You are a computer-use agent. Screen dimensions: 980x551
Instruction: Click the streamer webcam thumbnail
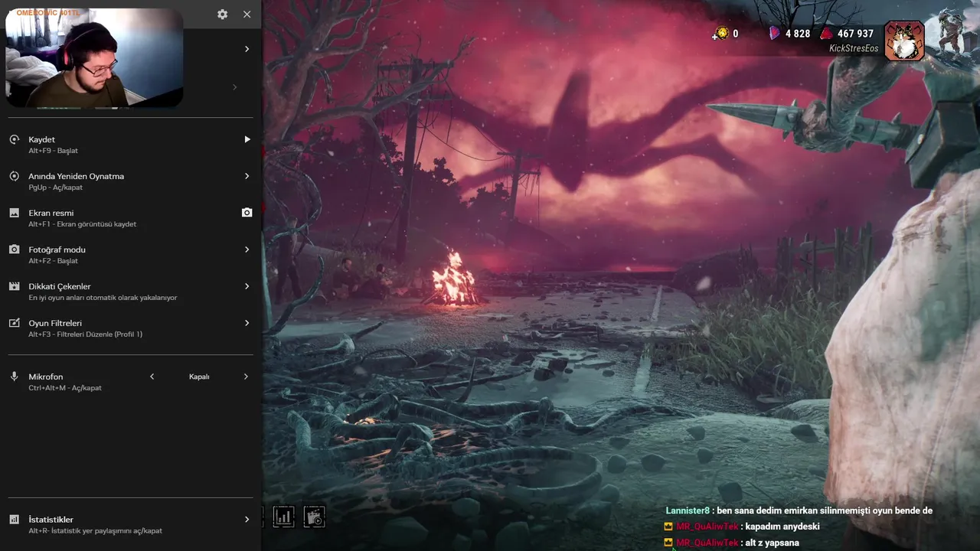tap(94, 58)
